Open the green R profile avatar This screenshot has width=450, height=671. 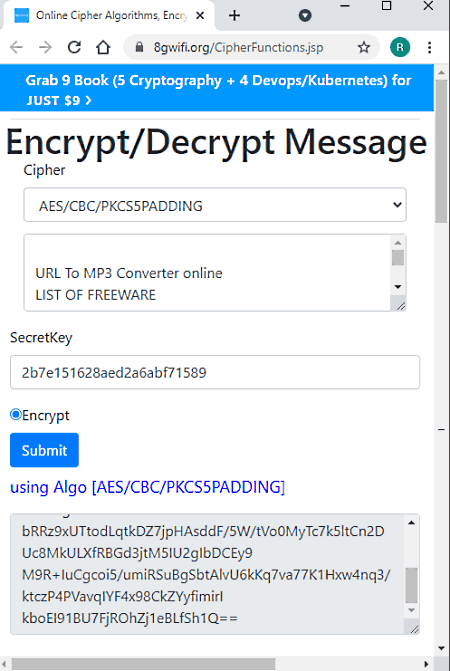[400, 47]
